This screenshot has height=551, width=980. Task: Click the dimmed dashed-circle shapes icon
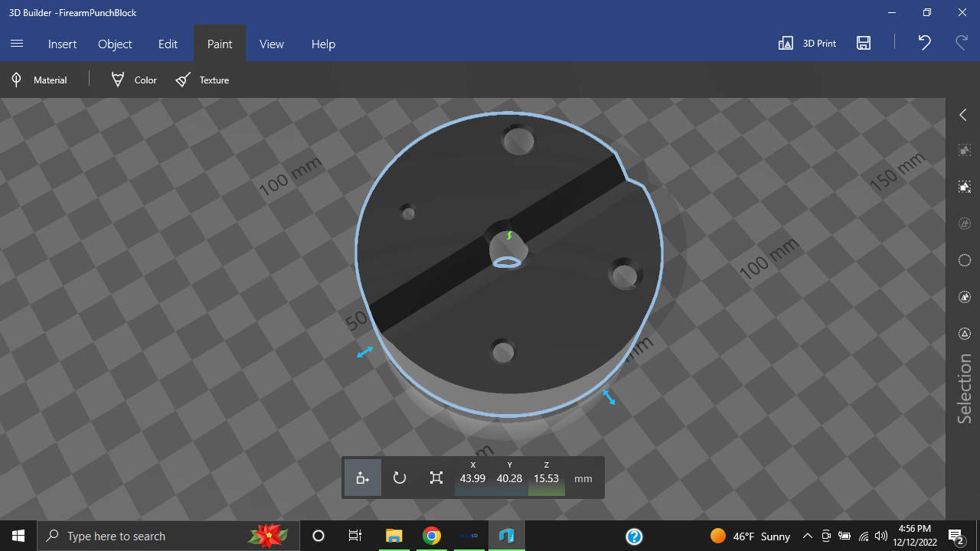(x=965, y=223)
